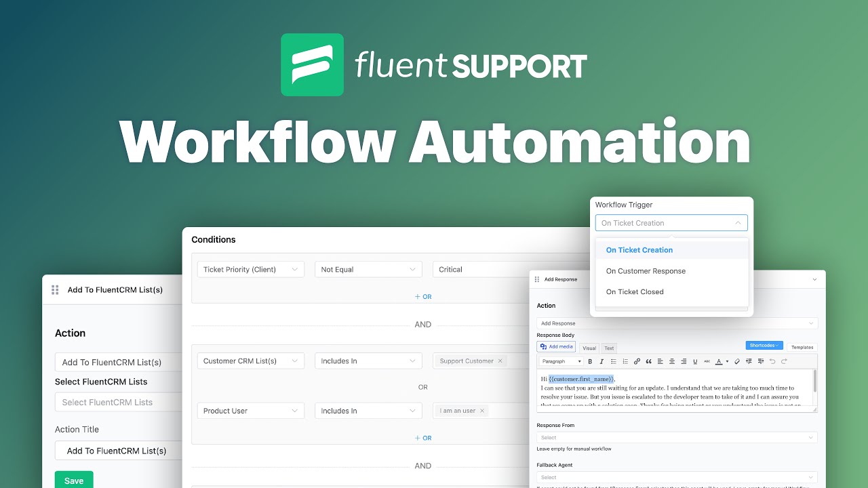Open Includes In dropdown for Product User row
Image resolution: width=868 pixels, height=488 pixels.
tap(368, 411)
